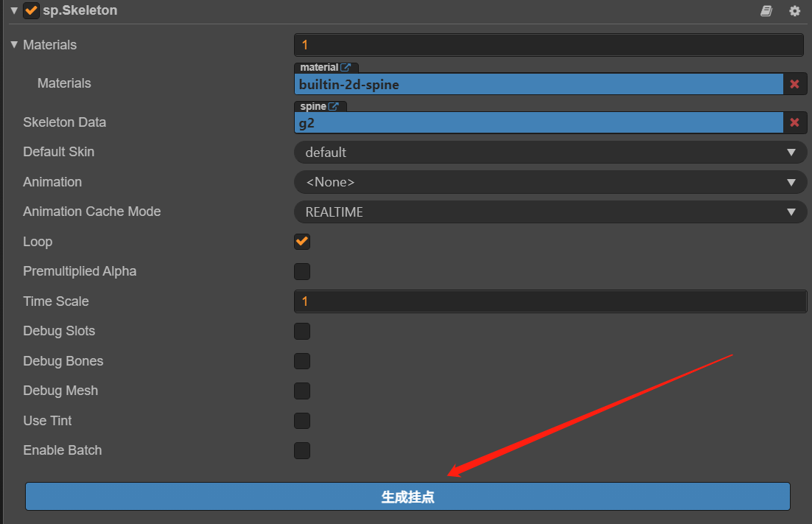Select the g2 Skeleton Data slot

pyautogui.click(x=539, y=123)
